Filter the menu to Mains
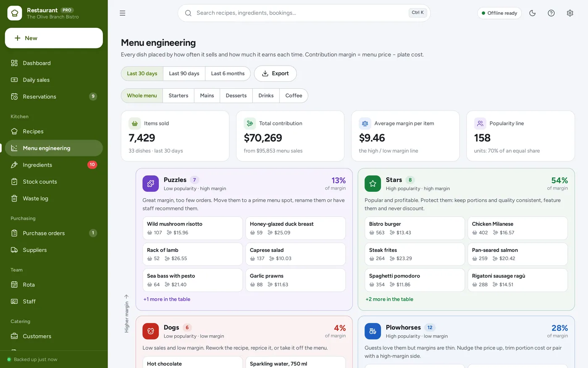Viewport: 588px width, 368px height. pyautogui.click(x=207, y=95)
